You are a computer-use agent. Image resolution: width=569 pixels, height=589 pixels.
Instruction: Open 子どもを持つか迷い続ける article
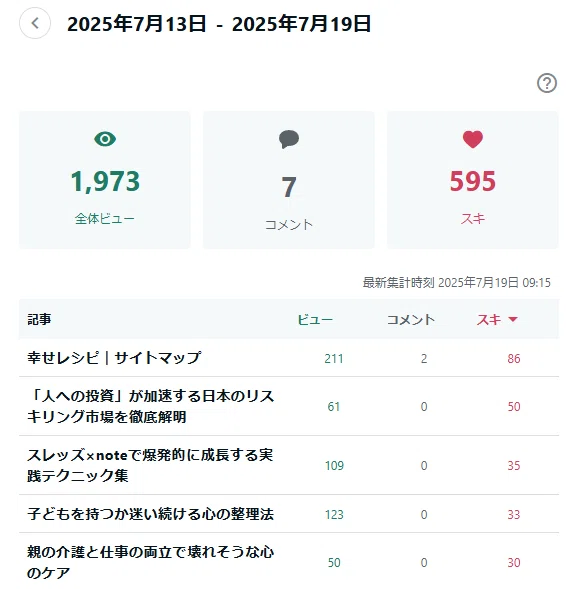150,514
